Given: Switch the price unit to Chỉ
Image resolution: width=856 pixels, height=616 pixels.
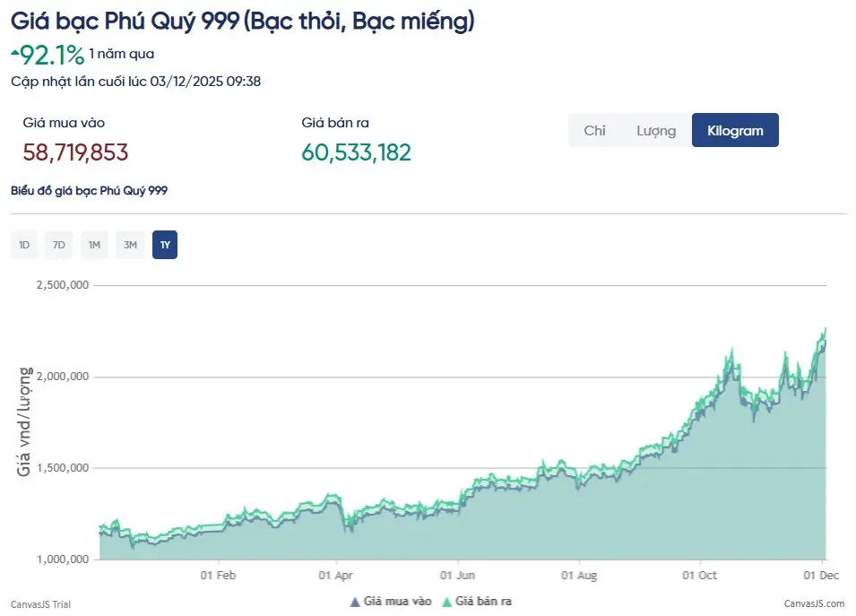Looking at the screenshot, I should pyautogui.click(x=594, y=130).
